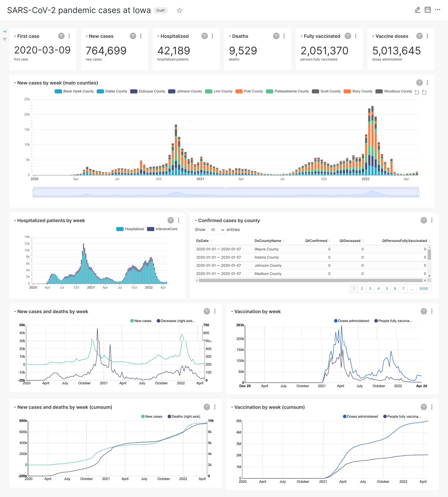Screen dimensions: 448x497
Task: Toggle IntensiveCare legend series
Action: point(162,229)
